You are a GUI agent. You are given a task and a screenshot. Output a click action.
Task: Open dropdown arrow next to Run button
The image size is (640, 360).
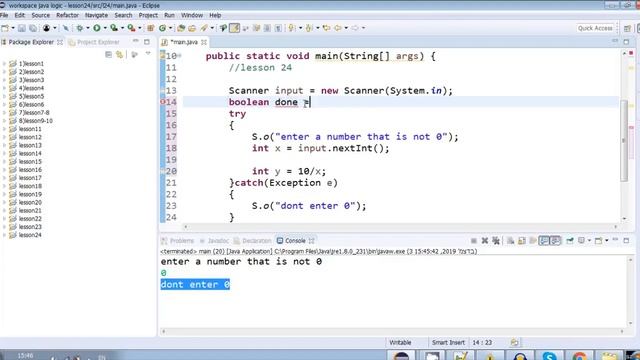point(105,28)
